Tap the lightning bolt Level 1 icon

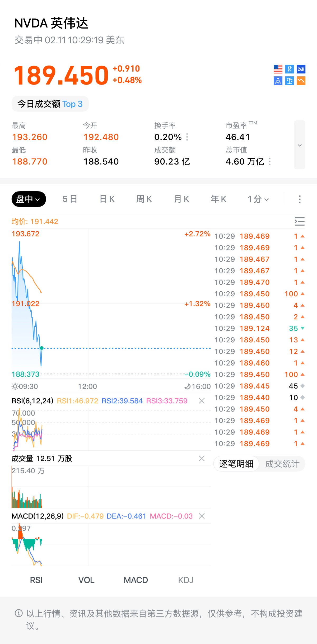[290, 69]
